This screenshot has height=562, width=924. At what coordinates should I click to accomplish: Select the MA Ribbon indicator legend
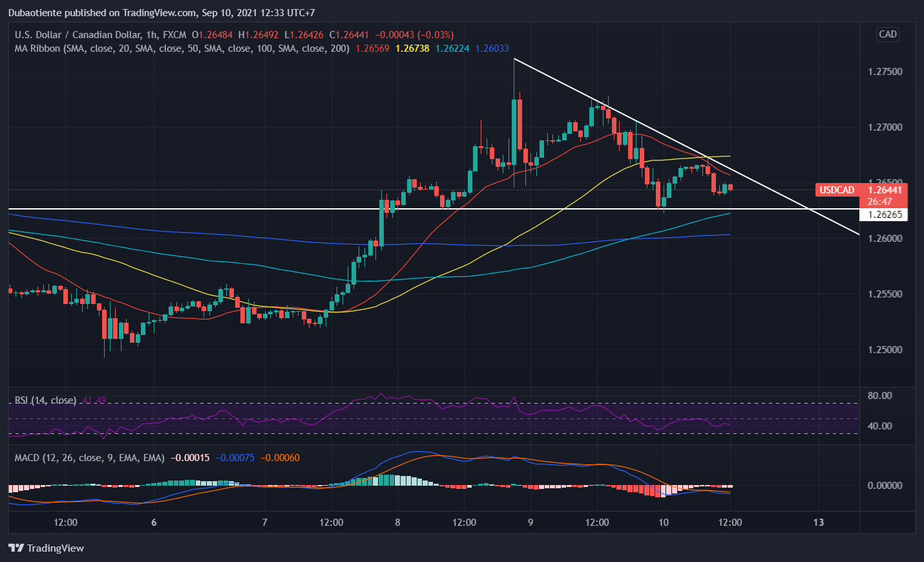pyautogui.click(x=182, y=49)
